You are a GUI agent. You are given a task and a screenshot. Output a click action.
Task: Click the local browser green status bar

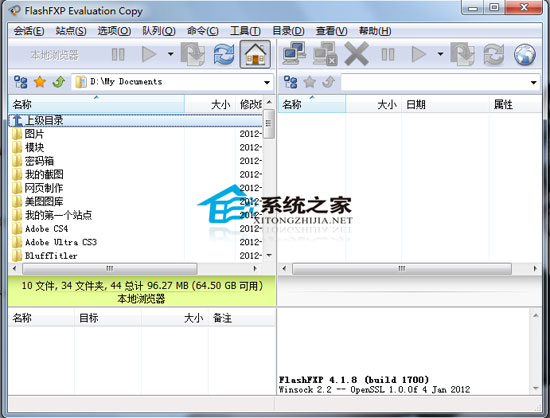pos(142,291)
